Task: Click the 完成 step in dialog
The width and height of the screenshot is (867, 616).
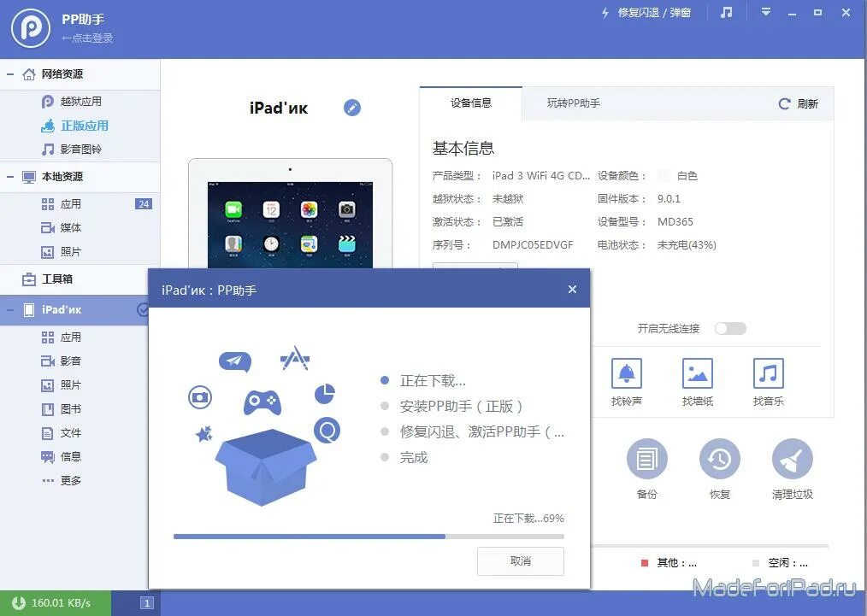Action: point(414,457)
